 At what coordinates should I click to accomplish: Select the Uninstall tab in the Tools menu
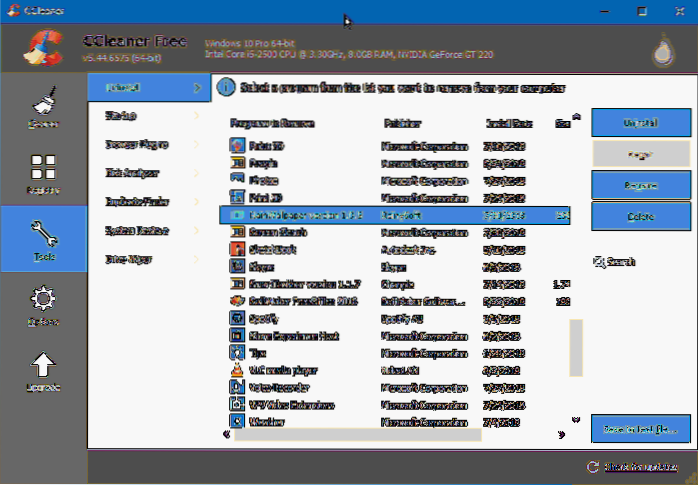(149, 88)
